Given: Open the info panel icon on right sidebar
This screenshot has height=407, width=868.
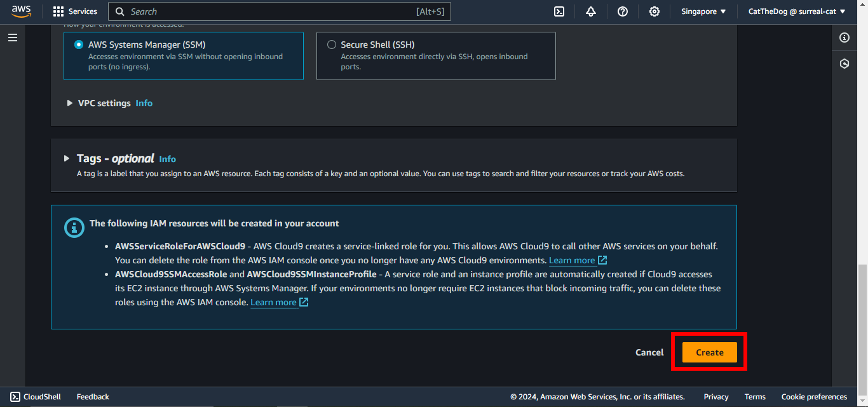Looking at the screenshot, I should coord(844,38).
